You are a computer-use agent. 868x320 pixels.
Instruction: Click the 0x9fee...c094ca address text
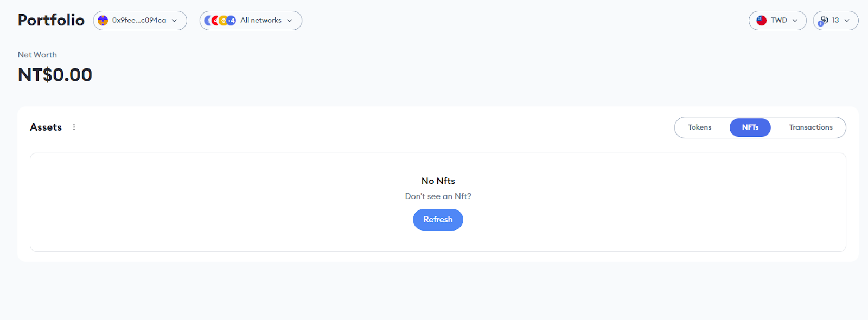click(x=139, y=20)
